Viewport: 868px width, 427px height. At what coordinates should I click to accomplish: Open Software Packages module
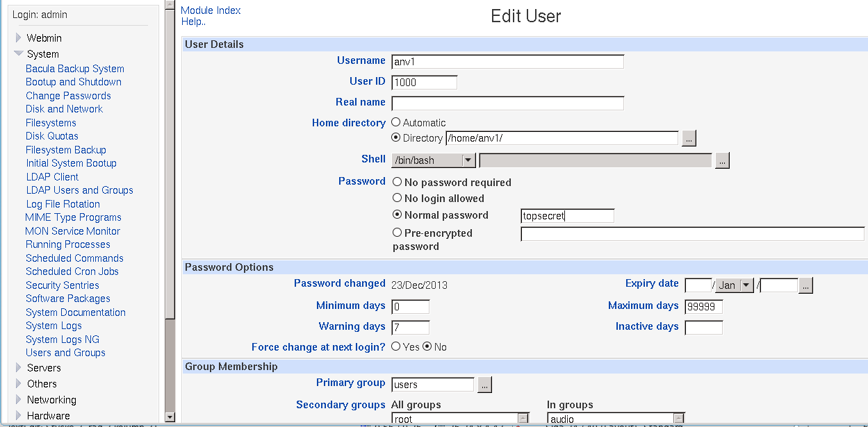coord(68,299)
